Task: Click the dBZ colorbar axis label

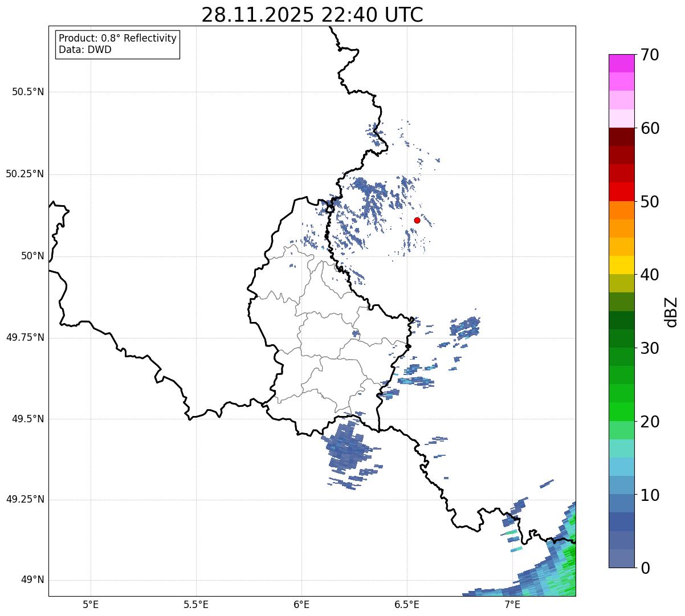Action: (672, 311)
